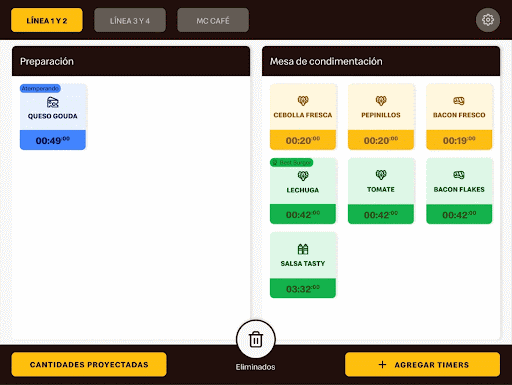Viewport: 512px width, 385px height.
Task: Click the Cebolla Fresca vegetable icon
Action: 303,101
